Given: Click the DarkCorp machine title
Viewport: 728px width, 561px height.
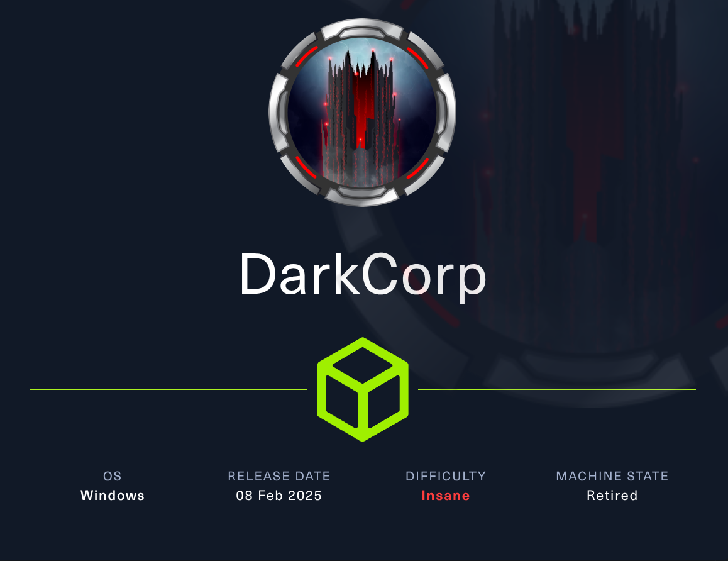Looking at the screenshot, I should 363,275.
